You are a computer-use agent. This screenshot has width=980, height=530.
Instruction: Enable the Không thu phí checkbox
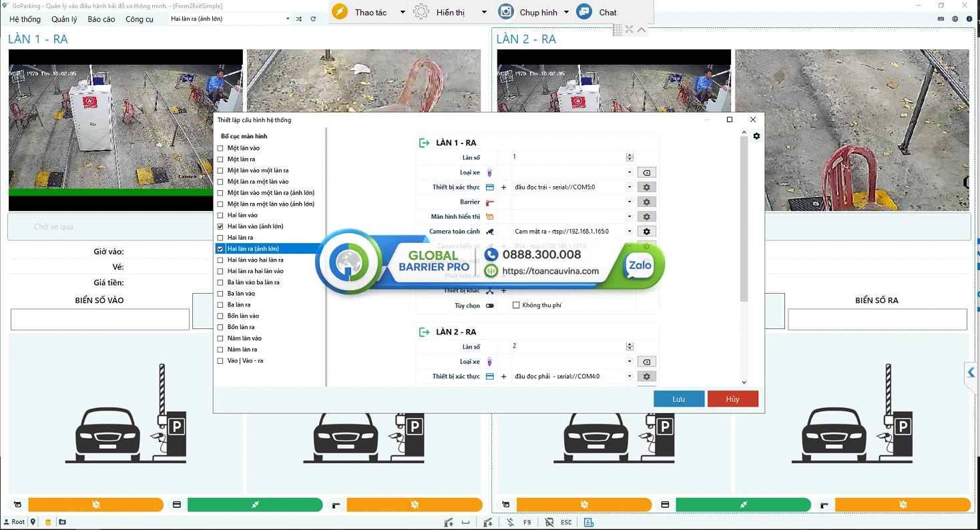pos(516,306)
